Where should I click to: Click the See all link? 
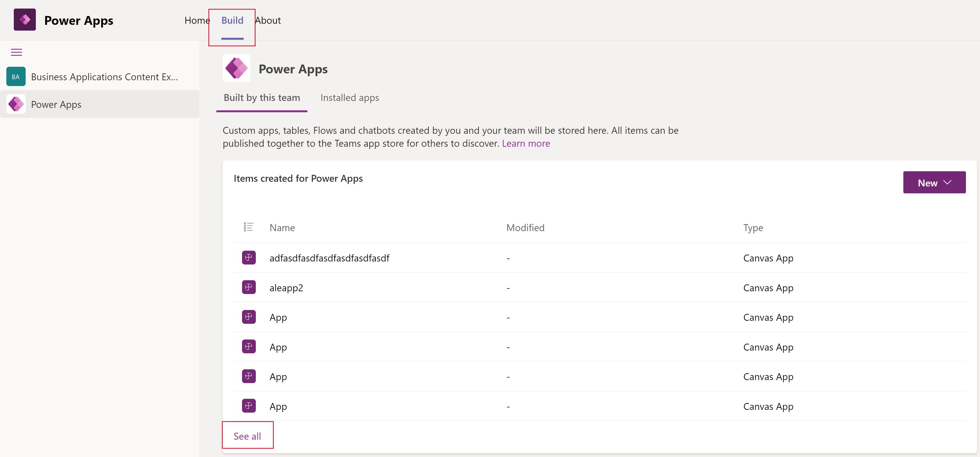click(x=247, y=436)
